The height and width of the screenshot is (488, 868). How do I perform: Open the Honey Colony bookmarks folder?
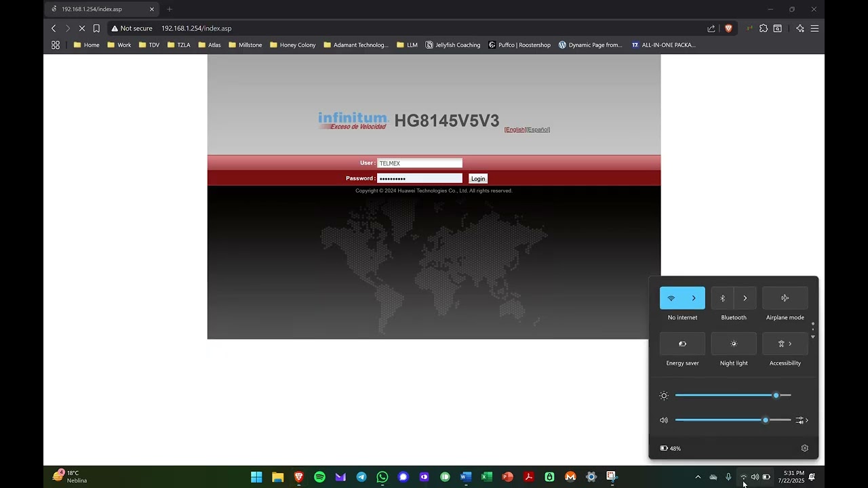(x=293, y=45)
